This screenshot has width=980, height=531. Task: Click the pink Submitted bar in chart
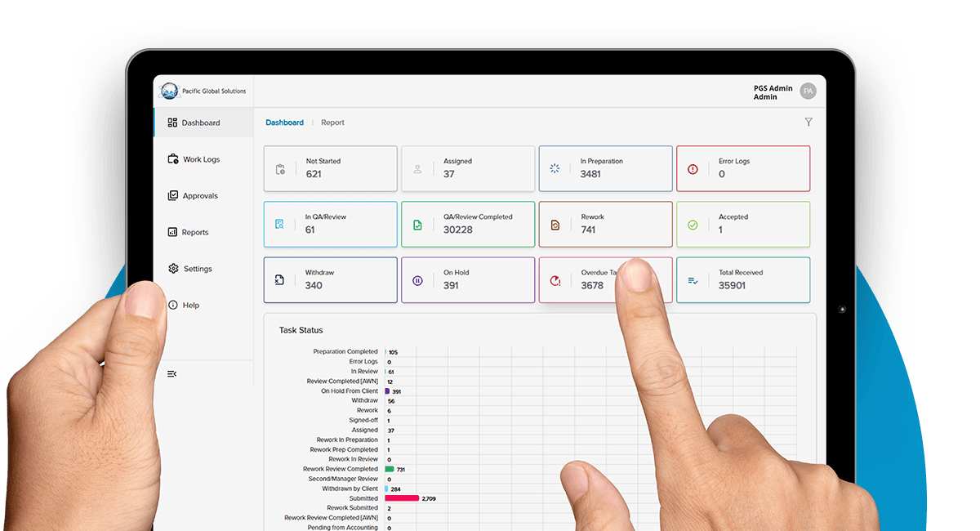(402, 498)
